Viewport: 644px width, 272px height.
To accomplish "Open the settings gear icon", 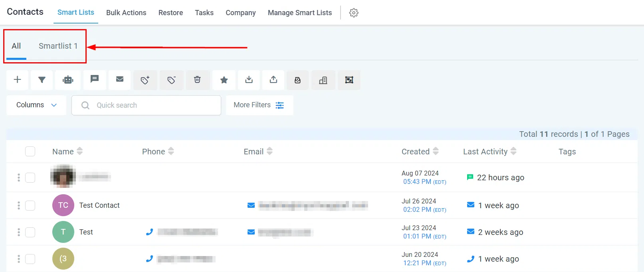I will point(354,13).
